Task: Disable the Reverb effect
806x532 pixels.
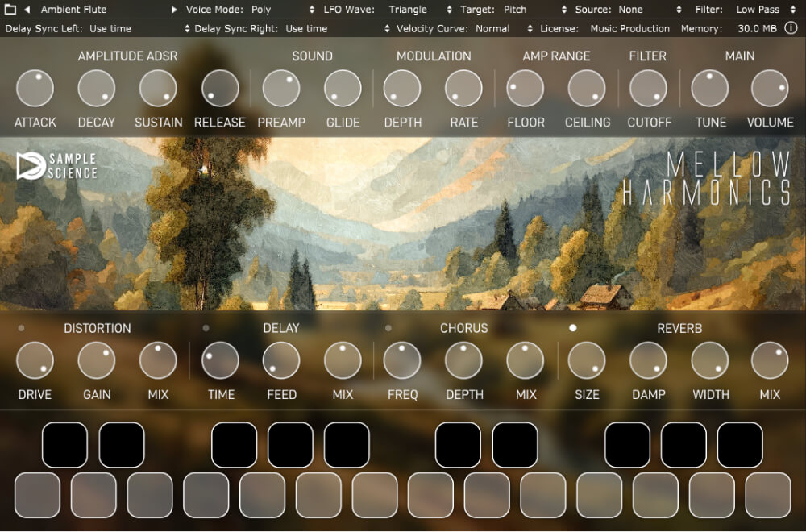Action: coord(572,328)
